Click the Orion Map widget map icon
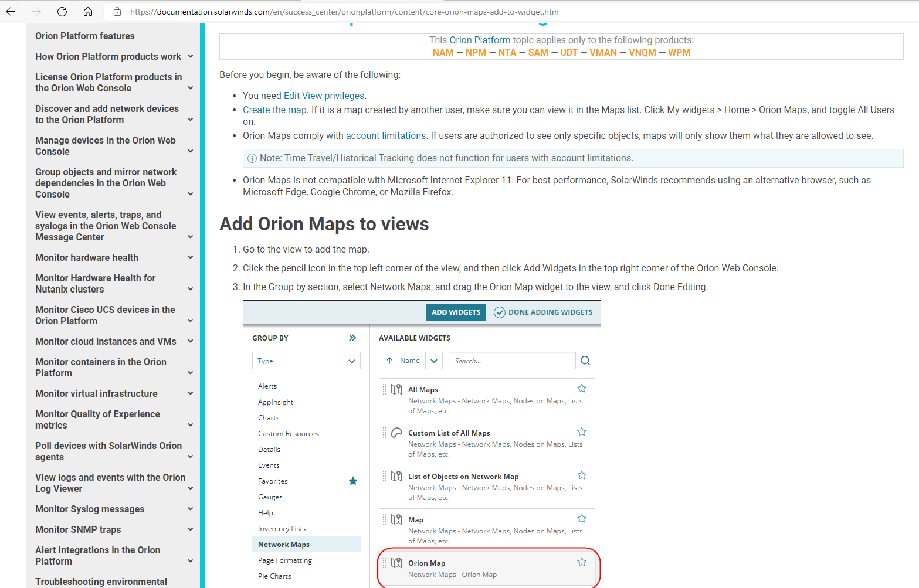The image size is (919, 588). click(x=396, y=563)
